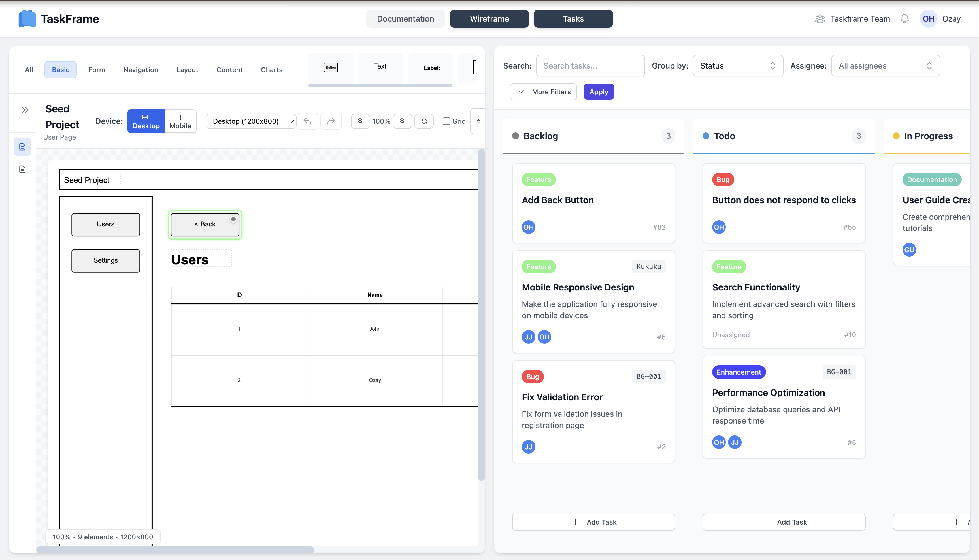Click the handle dot on Back button element
This screenshot has width=979, height=560.
click(x=233, y=219)
